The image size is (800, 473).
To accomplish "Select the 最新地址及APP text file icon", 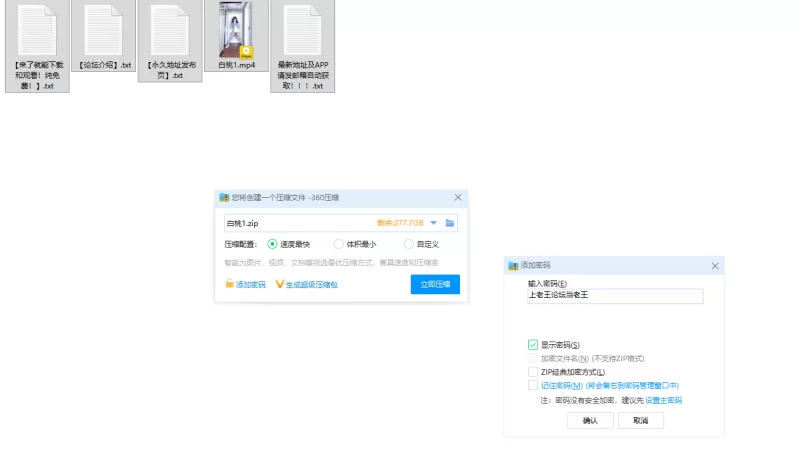I will (302, 30).
